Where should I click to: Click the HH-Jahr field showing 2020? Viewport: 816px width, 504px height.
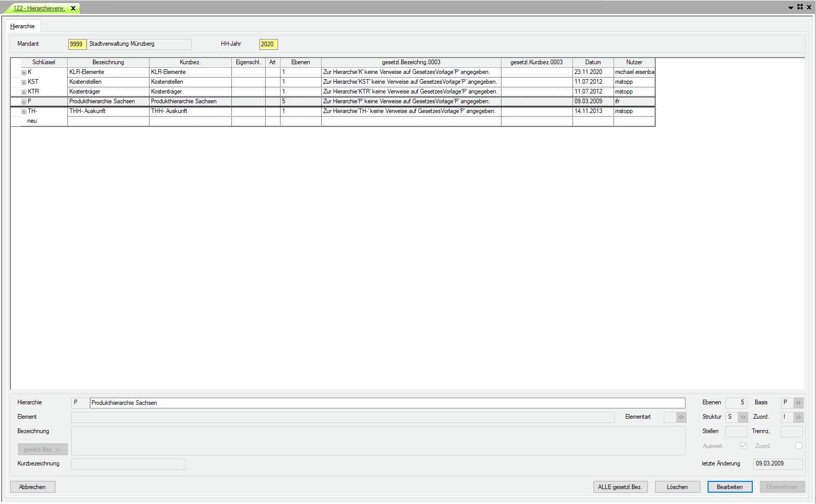tap(268, 44)
